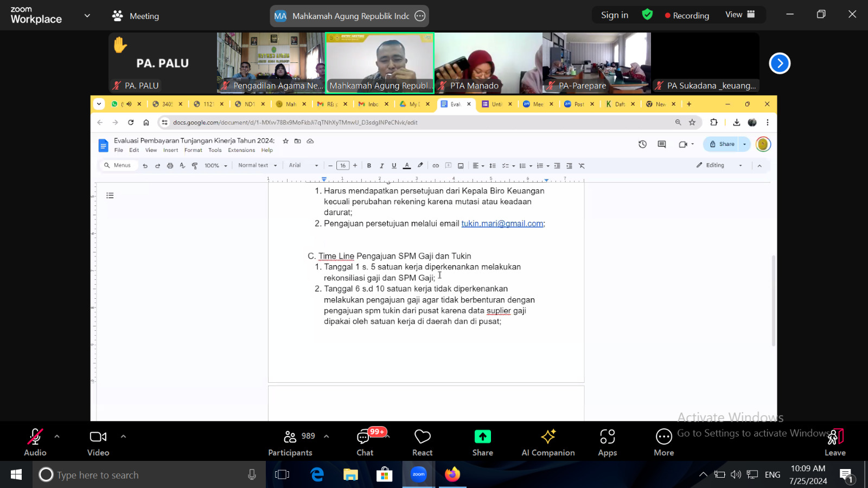This screenshot has width=868, height=488.
Task: Open Zoom More options
Action: pos(664,443)
